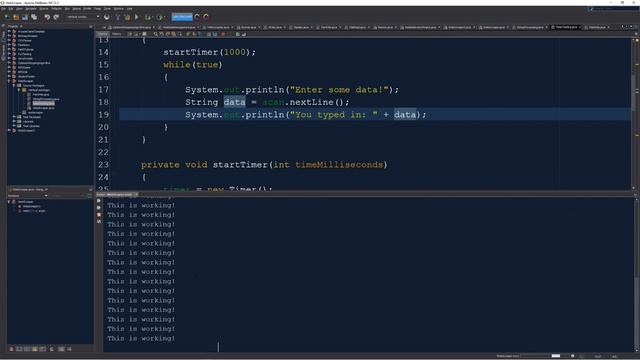Click the Re-run with Different Parameters icon in the Output panel
Viewport: 640px width, 360px height.
[x=99, y=208]
